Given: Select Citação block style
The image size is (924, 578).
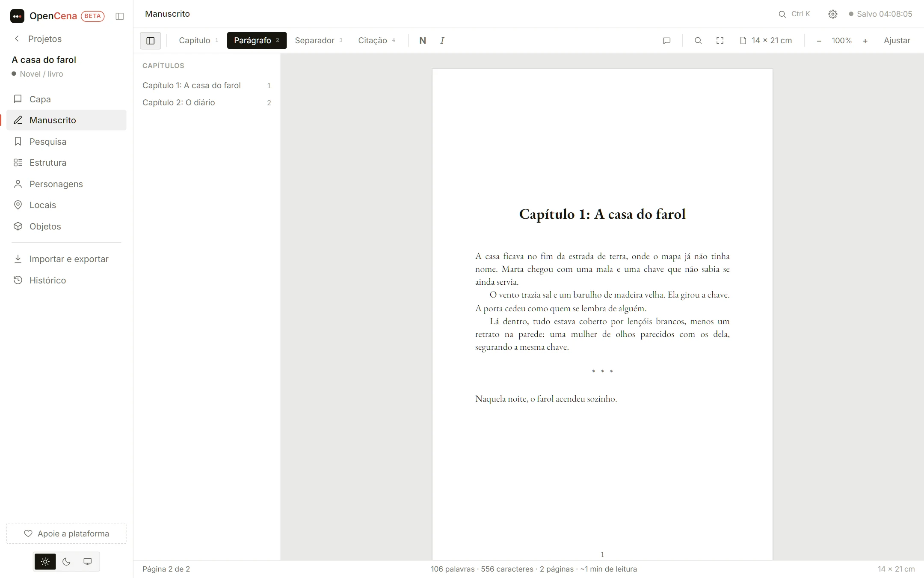Looking at the screenshot, I should [376, 41].
